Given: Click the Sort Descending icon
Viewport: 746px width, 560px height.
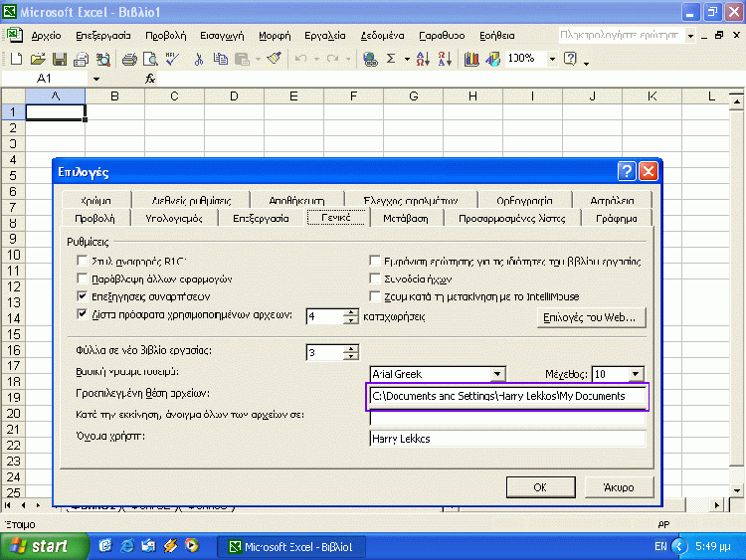Looking at the screenshot, I should [x=445, y=59].
